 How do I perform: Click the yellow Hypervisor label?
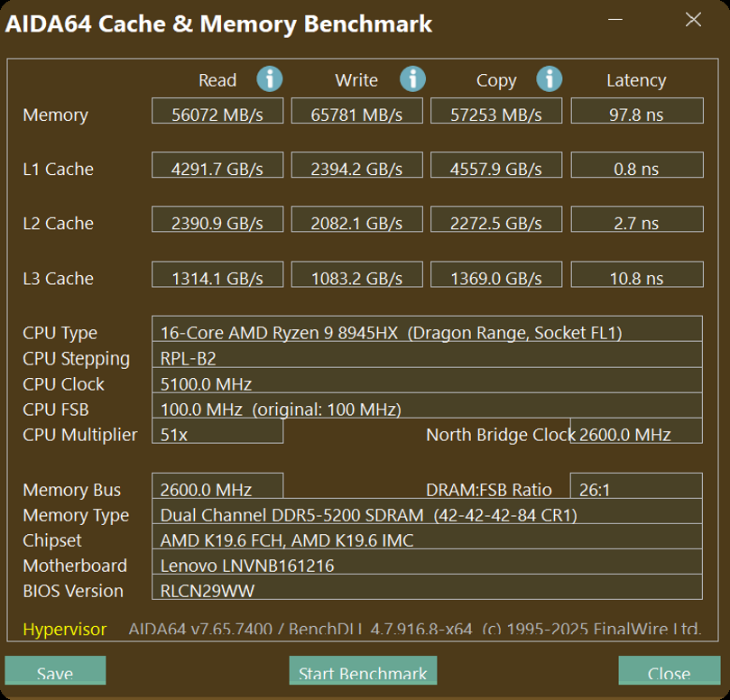64,629
